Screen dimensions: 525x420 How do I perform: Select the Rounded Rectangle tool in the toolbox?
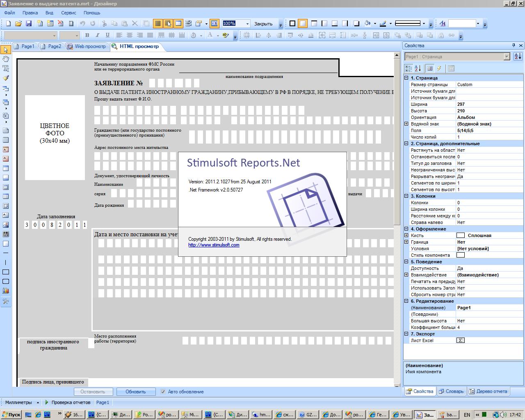[6, 281]
